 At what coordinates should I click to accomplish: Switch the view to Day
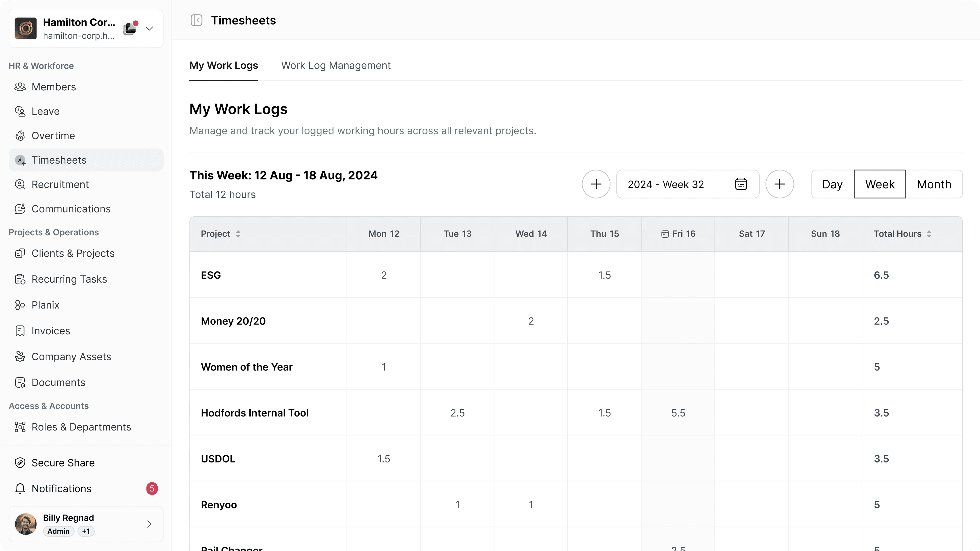(832, 184)
